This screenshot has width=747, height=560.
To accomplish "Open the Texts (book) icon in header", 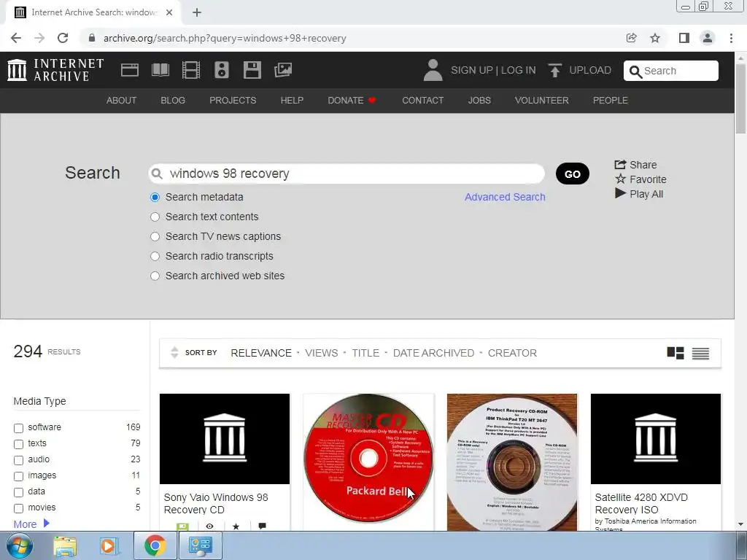I will click(x=160, y=70).
